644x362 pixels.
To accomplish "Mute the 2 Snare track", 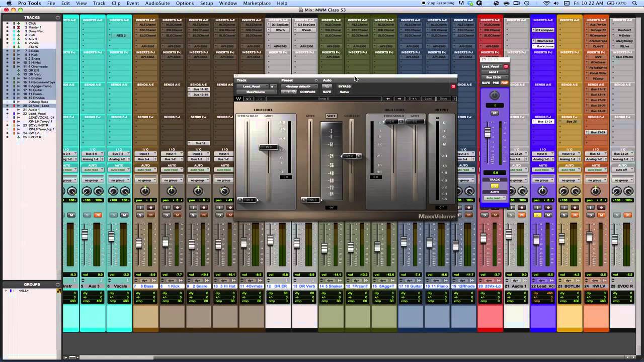I will click(204, 215).
